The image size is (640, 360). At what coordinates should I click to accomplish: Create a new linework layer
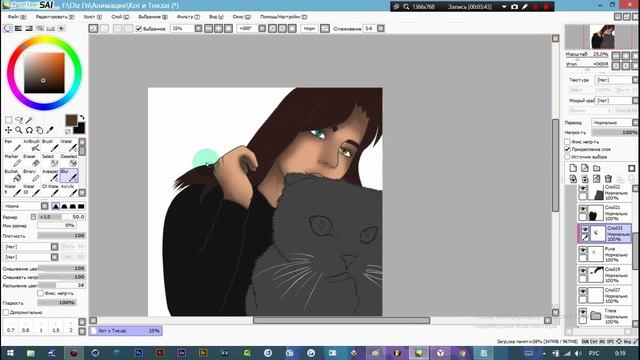coord(585,168)
